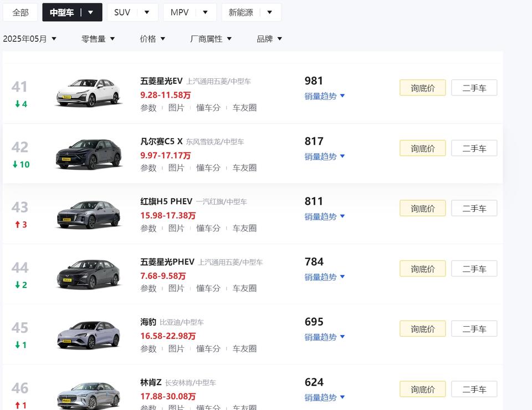Click 二手车 for 海豹
The width and height of the screenshot is (532, 410).
tap(474, 329)
